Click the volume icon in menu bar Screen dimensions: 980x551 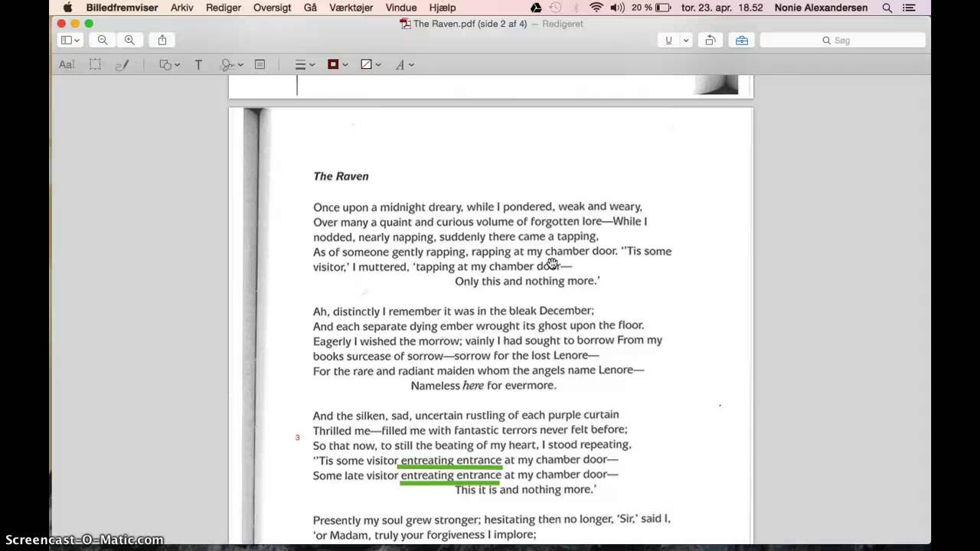617,8
